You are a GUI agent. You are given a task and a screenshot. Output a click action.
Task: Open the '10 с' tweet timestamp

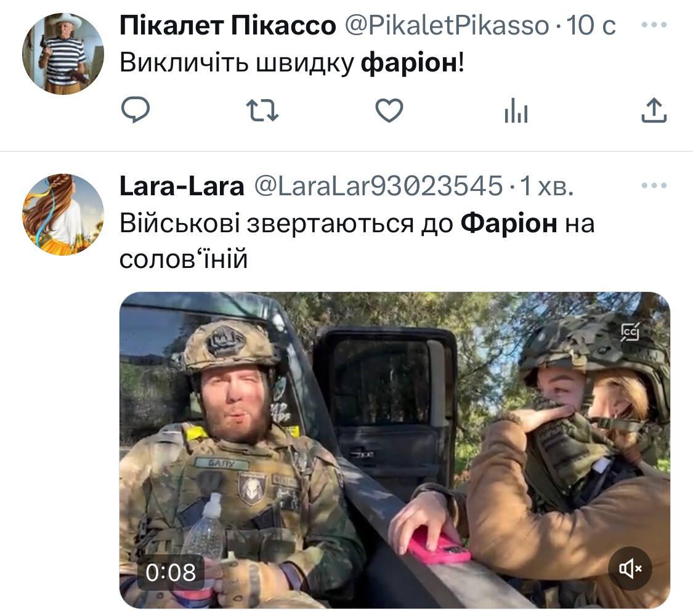(x=591, y=25)
